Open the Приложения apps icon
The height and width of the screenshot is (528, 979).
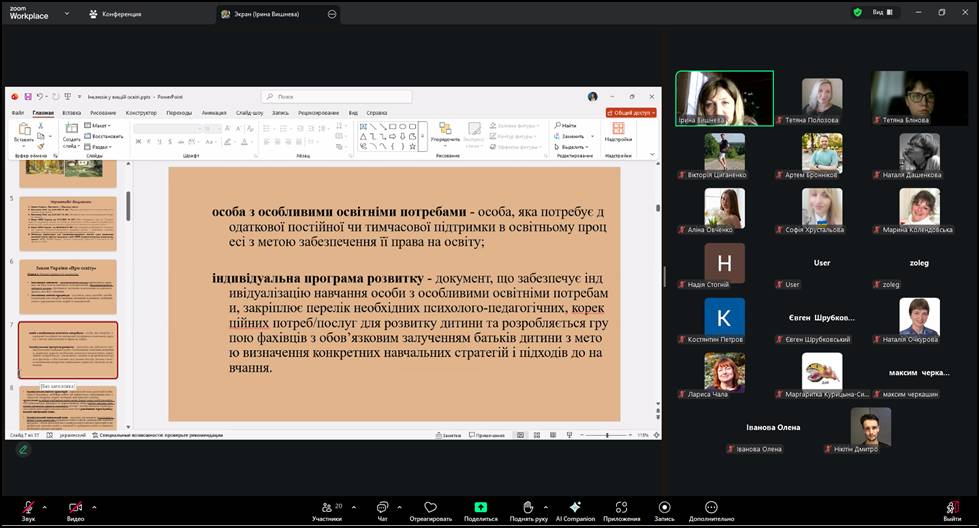(621, 508)
